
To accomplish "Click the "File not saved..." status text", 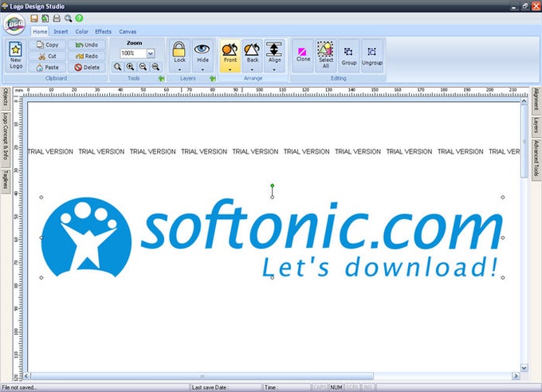I will (x=19, y=387).
